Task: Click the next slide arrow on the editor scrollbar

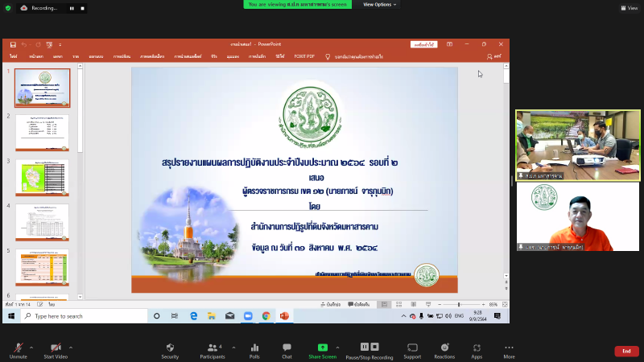Action: [506, 289]
